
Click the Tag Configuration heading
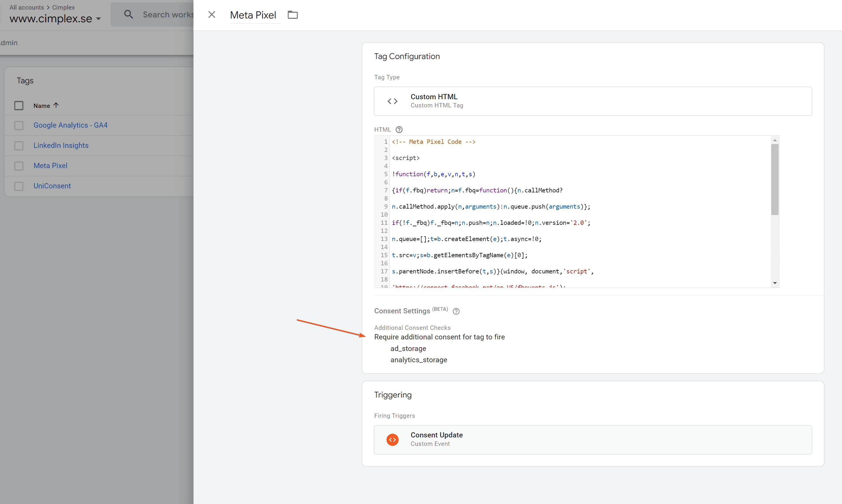click(x=407, y=56)
